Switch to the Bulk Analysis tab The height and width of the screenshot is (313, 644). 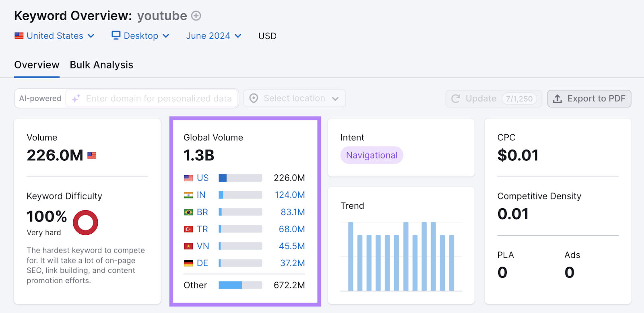coord(101,65)
